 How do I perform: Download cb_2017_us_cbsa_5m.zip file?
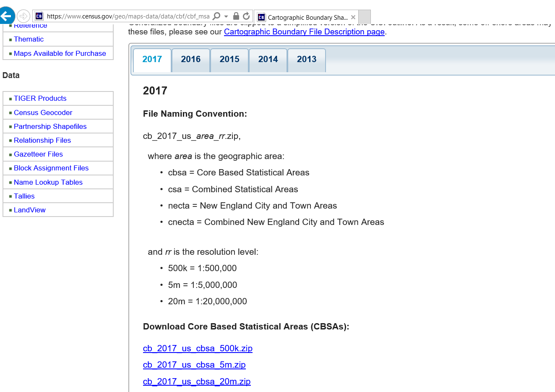(194, 365)
